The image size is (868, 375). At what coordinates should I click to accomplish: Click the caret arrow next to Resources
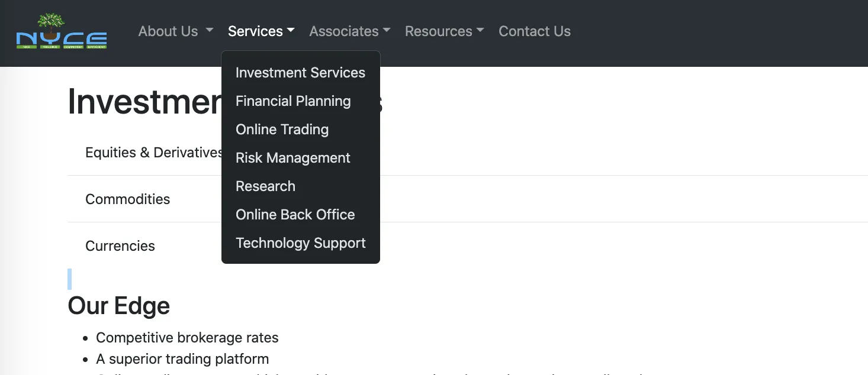click(x=480, y=30)
